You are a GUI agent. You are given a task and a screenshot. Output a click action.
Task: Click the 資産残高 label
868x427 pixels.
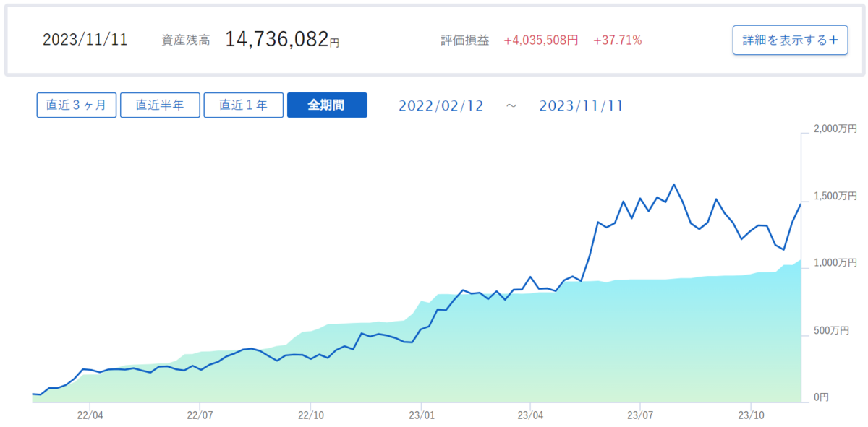[x=186, y=40]
